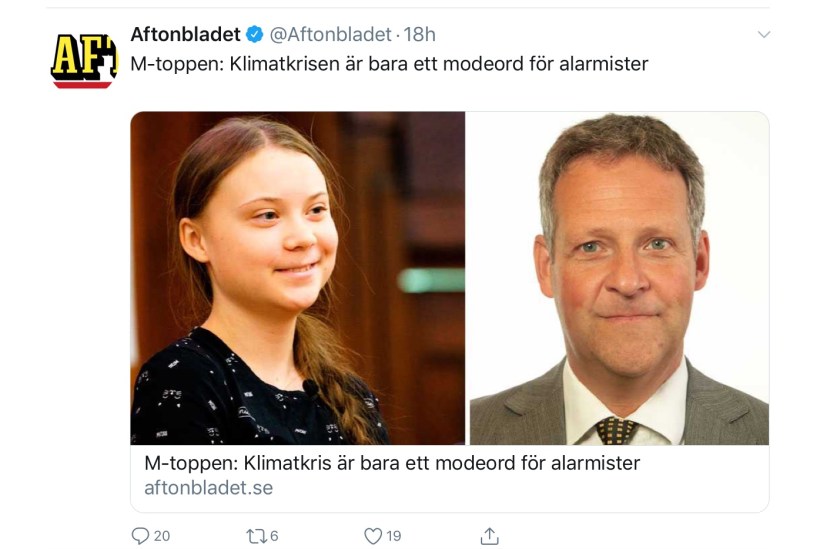Click the reply speech bubble icon
Viewport: 840px width, 549px height.
coord(140,536)
